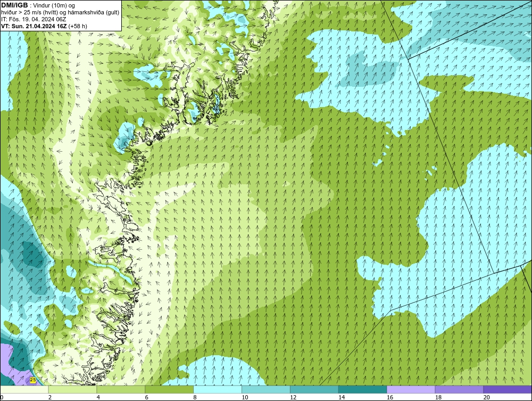The image size is (532, 401).
Task: Click the legend label 14
Action: coord(342,397)
